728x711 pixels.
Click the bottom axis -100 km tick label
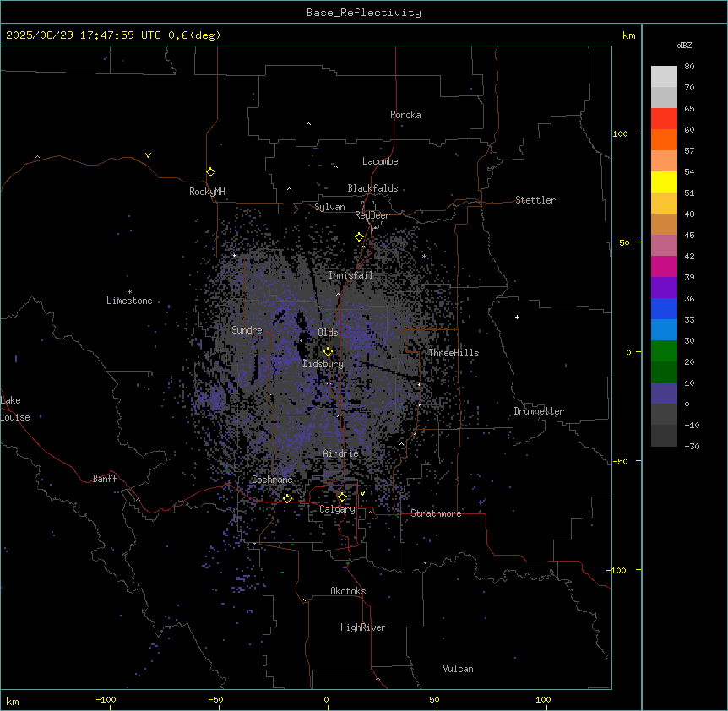[106, 699]
